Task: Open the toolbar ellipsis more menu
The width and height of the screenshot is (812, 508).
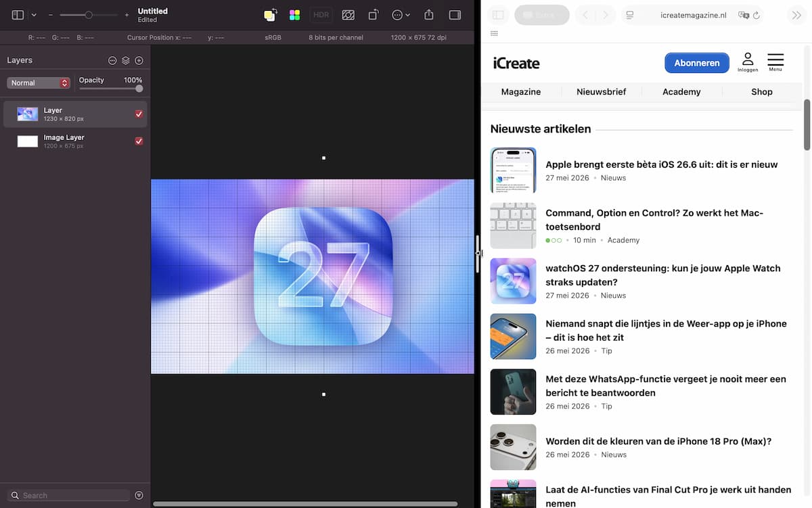Action: (401, 15)
